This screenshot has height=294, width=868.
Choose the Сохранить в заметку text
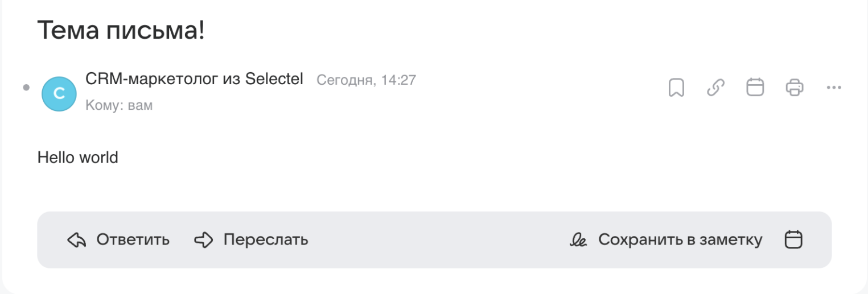point(680,240)
